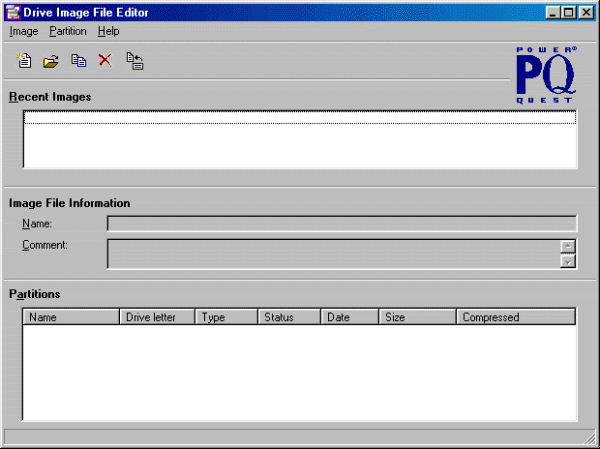
Task: Click the Drive Image title bar icon
Action: [13, 12]
